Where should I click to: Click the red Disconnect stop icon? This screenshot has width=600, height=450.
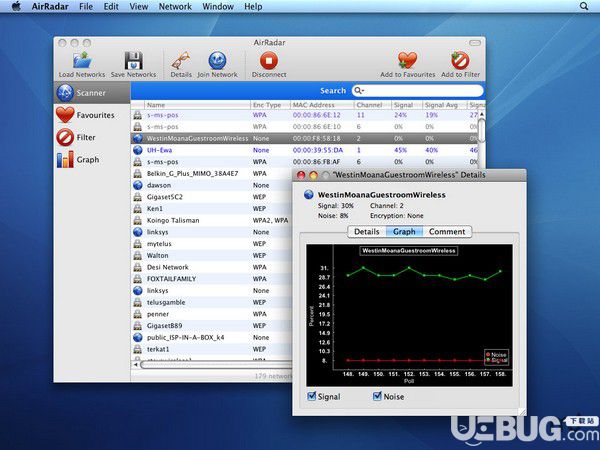click(269, 60)
